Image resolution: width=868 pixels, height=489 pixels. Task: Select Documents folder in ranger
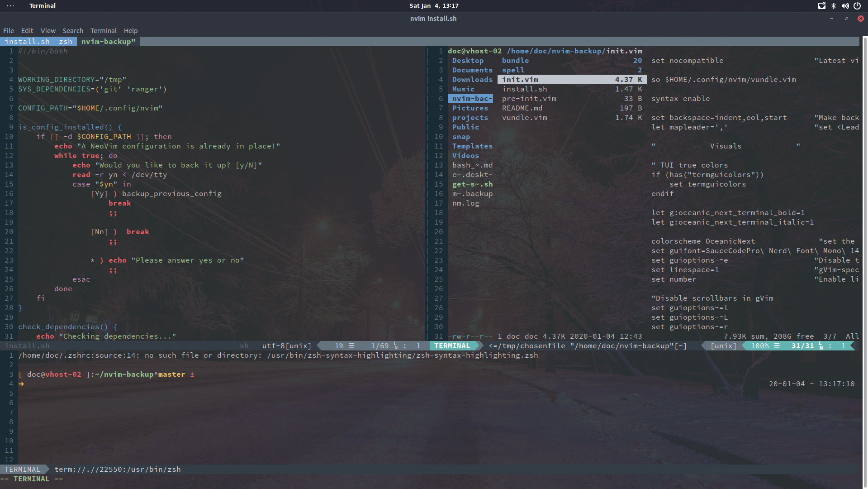(472, 70)
